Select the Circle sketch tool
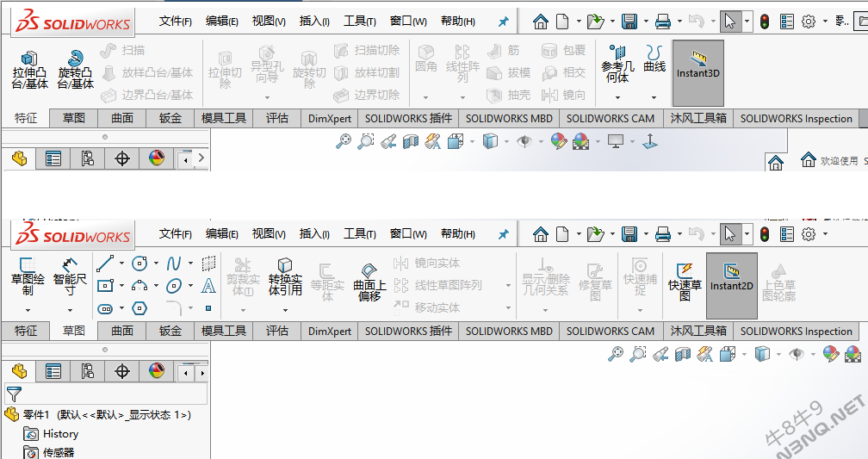 (x=139, y=264)
